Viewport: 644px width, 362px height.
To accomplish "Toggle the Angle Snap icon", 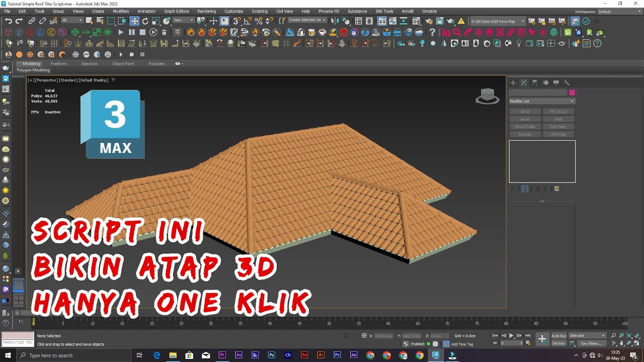I will [248, 21].
